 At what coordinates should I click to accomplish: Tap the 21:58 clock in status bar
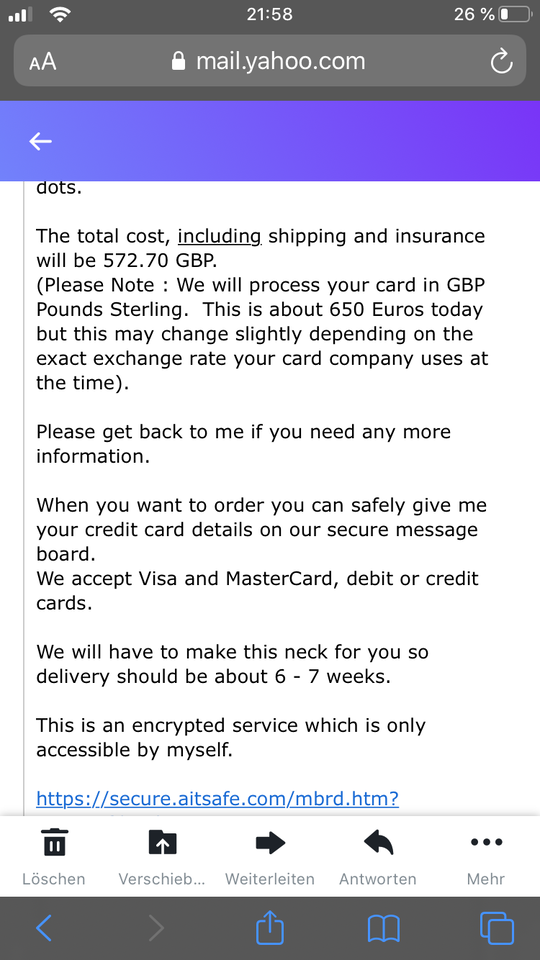coord(269,14)
